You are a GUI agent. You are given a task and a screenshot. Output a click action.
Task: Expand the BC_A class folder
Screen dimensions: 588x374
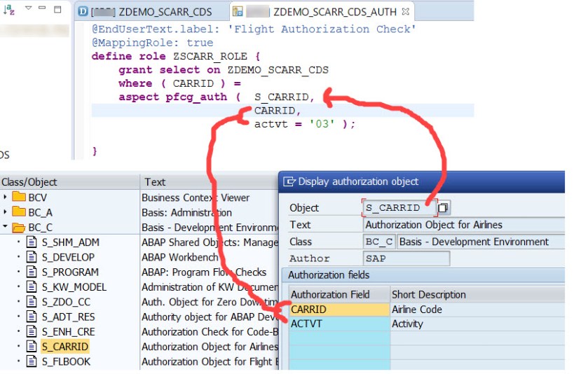pyautogui.click(x=6, y=212)
